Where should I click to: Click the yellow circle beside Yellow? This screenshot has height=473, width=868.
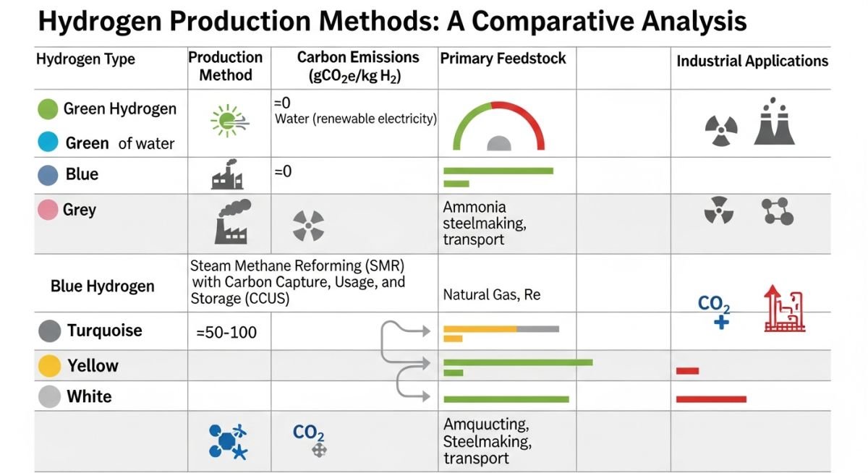49,366
